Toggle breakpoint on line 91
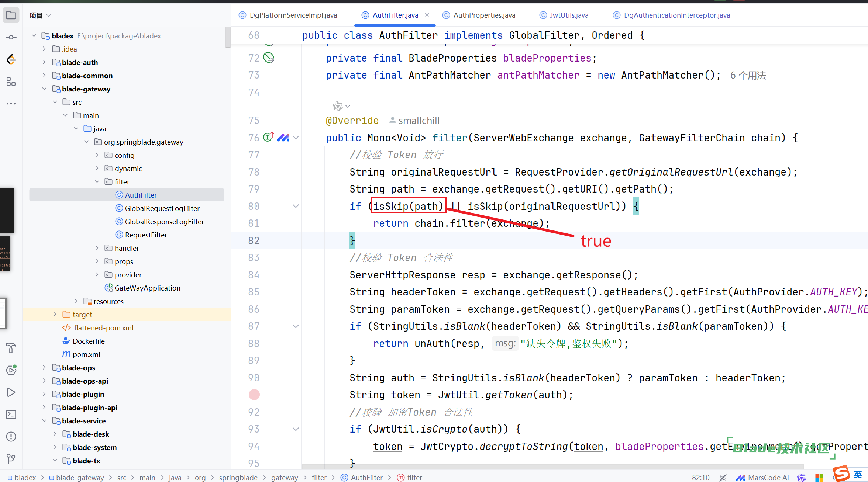The image size is (868, 482). click(254, 395)
